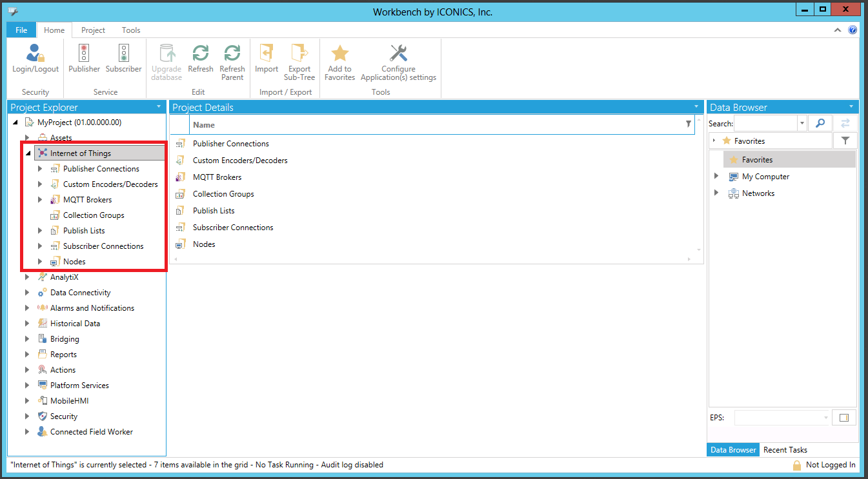Screen dimensions: 868x479
Task: Switch to the Recent Tasks tab
Action: coord(785,450)
